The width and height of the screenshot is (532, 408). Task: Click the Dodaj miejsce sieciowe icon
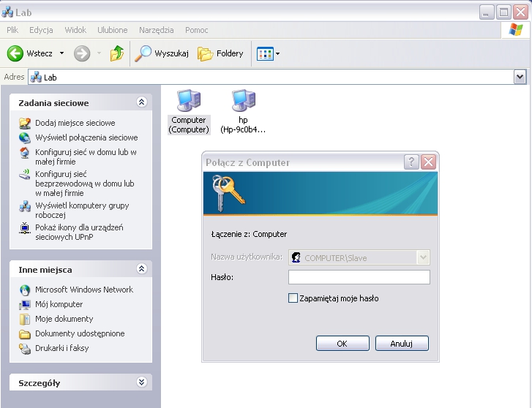pyautogui.click(x=25, y=123)
